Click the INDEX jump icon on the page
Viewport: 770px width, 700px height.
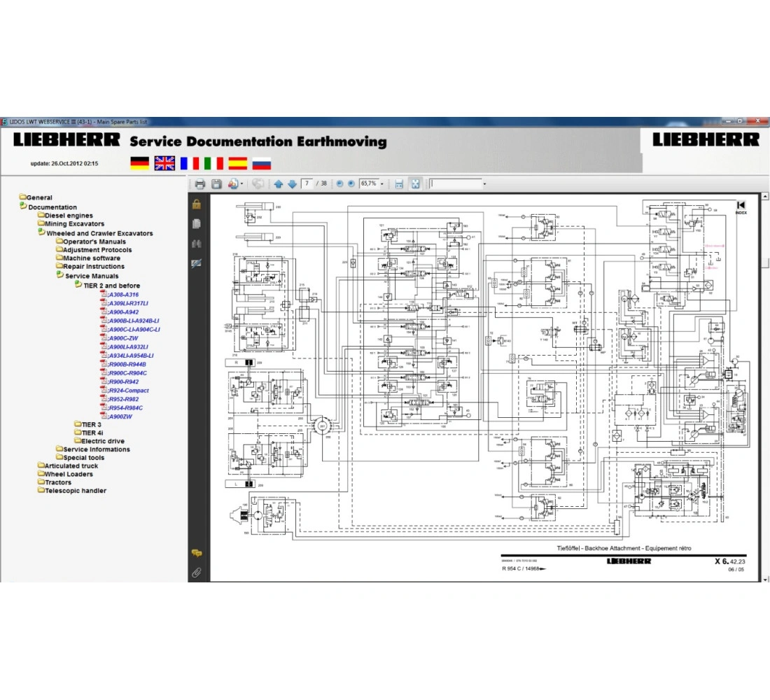coord(741,207)
